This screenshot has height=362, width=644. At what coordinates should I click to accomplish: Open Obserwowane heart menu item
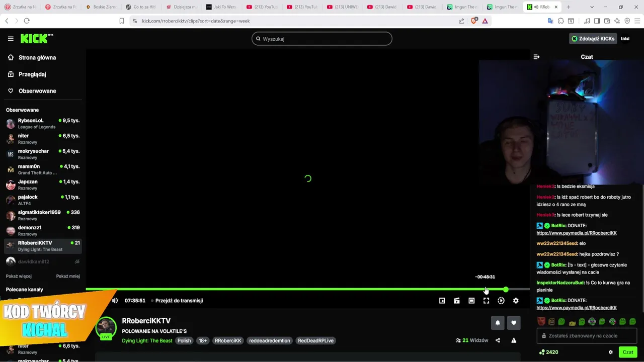pos(32,91)
